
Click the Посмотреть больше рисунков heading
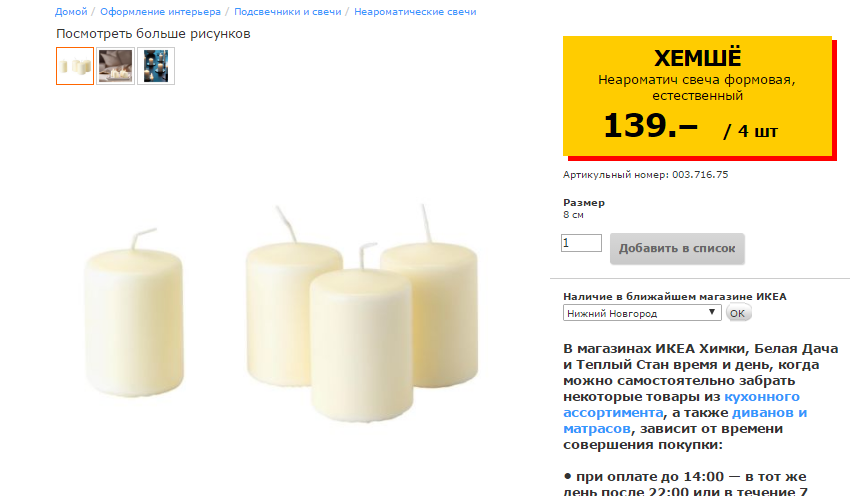tap(153, 34)
